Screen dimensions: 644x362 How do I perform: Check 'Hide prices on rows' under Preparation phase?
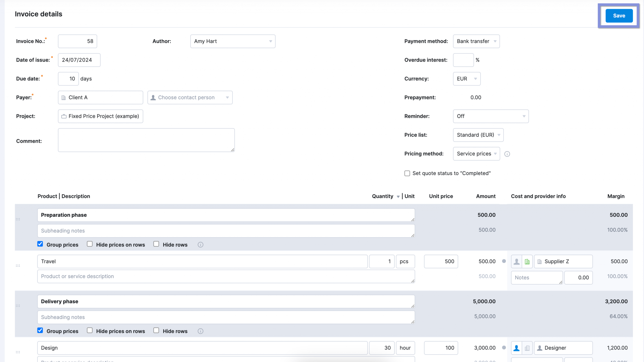pyautogui.click(x=90, y=244)
